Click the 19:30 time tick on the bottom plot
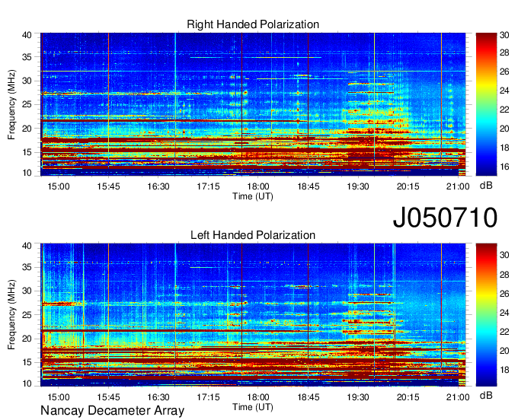This screenshot has width=518, height=420. tap(358, 397)
